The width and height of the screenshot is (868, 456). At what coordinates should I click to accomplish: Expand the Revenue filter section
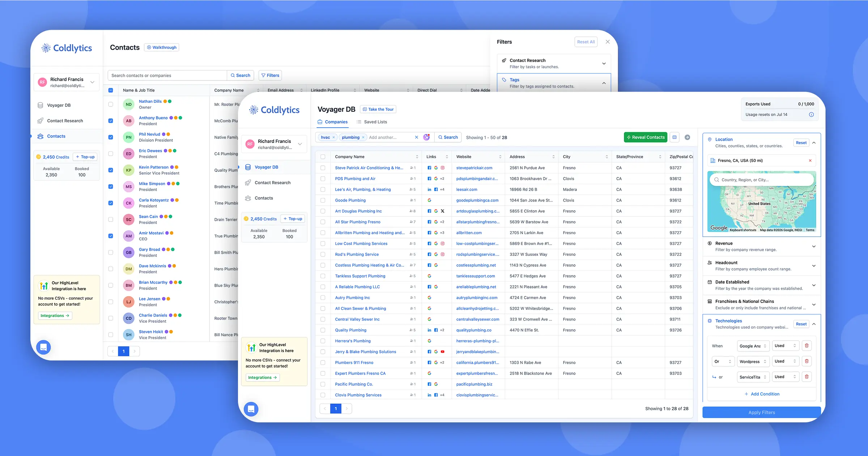[761, 246]
